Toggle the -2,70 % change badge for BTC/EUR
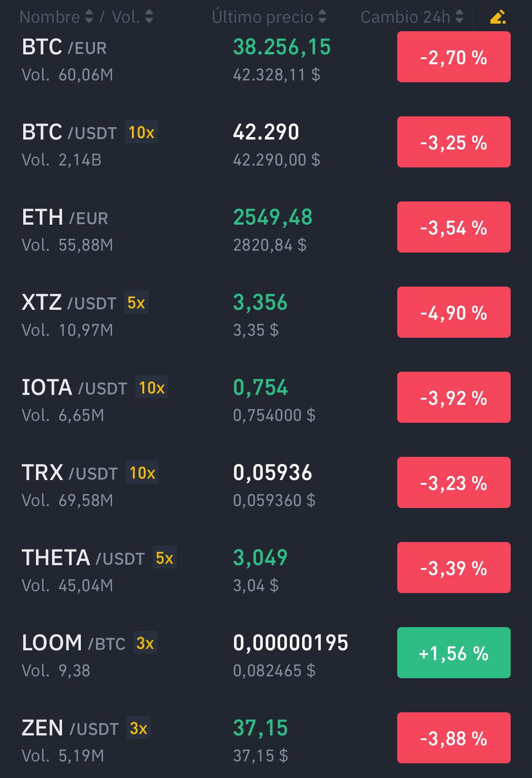The image size is (532, 778). (454, 57)
